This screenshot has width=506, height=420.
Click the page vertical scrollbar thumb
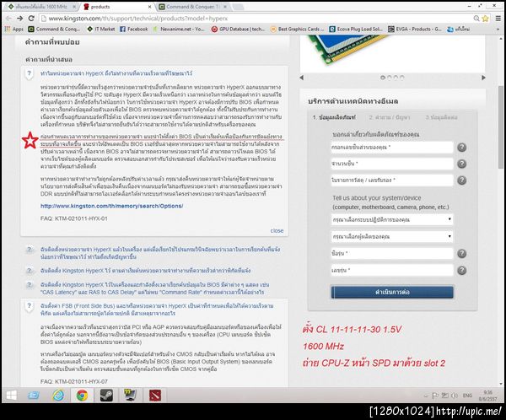click(500, 127)
